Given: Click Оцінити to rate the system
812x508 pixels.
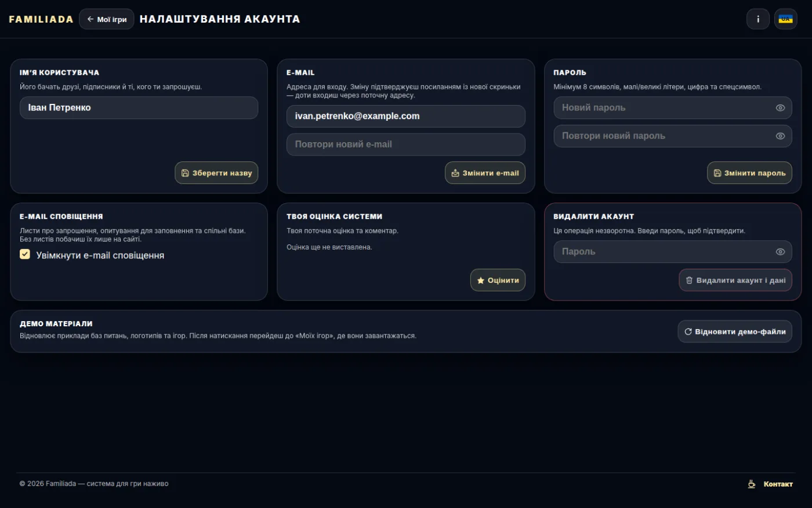Looking at the screenshot, I should (498, 280).
